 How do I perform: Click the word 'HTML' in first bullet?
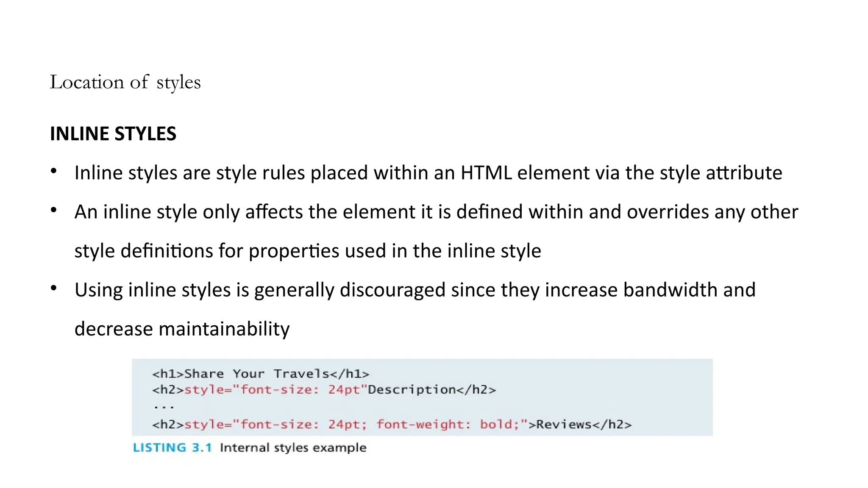486,173
